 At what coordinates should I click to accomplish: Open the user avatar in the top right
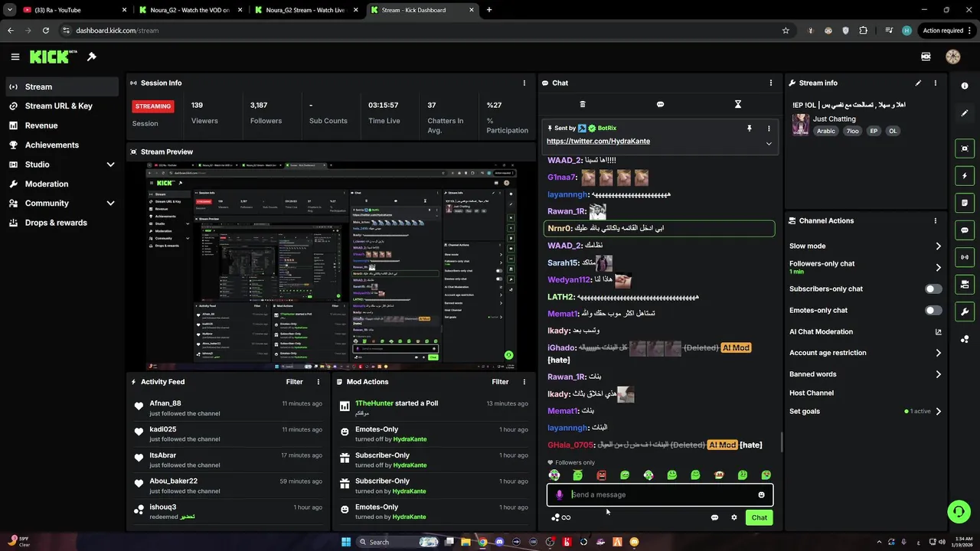[x=953, y=57]
